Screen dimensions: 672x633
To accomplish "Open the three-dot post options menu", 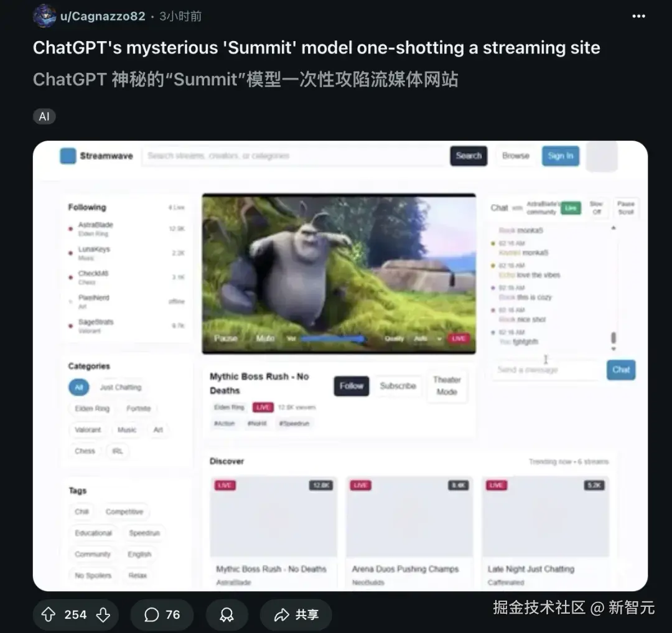I will pos(638,16).
